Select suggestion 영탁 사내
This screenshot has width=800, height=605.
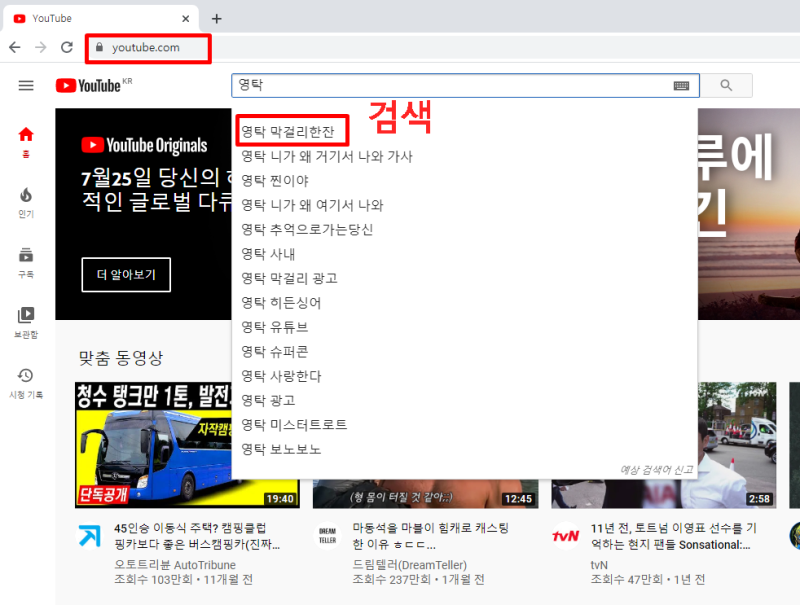[x=268, y=254]
